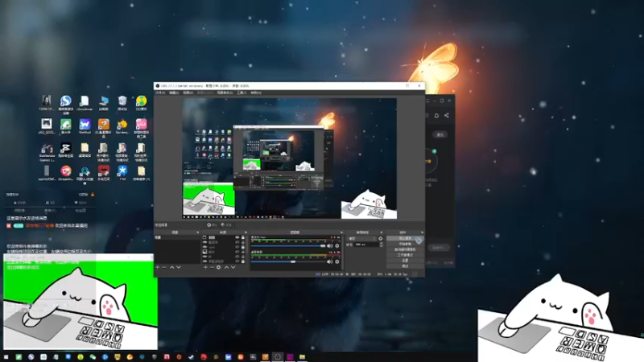Move source up arrow in Sources panel

(227, 267)
